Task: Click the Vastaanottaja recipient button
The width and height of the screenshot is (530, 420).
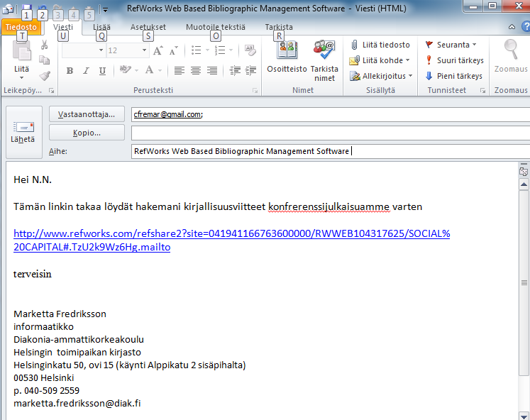Action: 87,114
